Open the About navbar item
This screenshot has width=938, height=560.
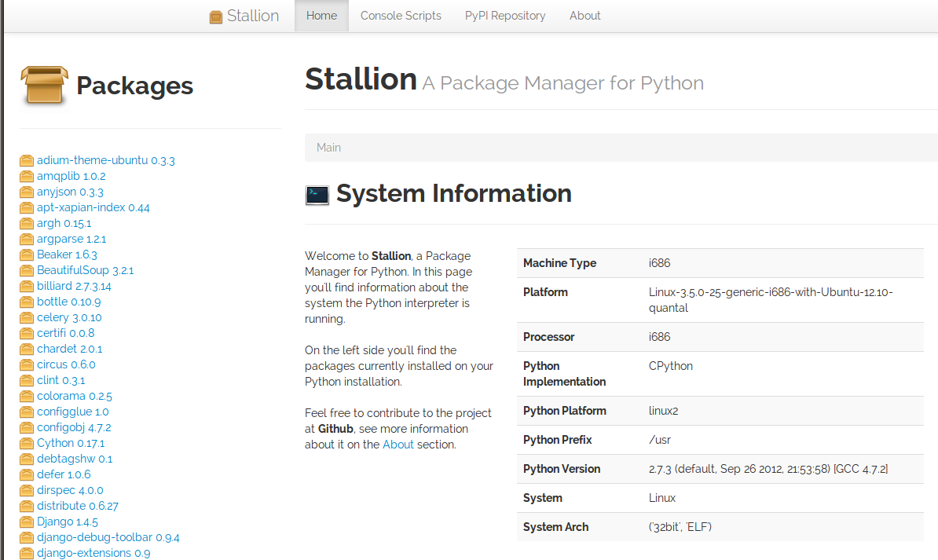click(x=585, y=16)
